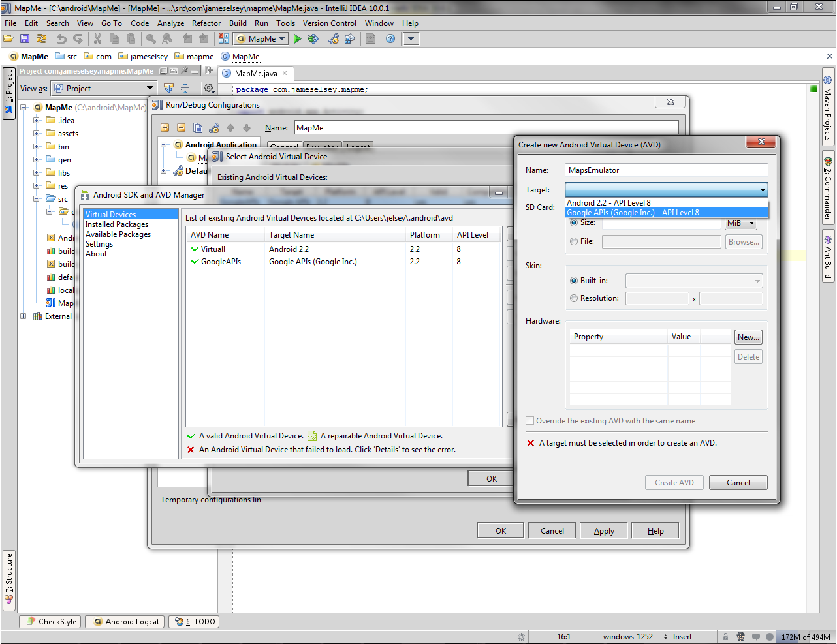Image resolution: width=837 pixels, height=644 pixels.
Task: Edit defaults wrench icon in Run/Debug Configurations
Action: pos(214,128)
